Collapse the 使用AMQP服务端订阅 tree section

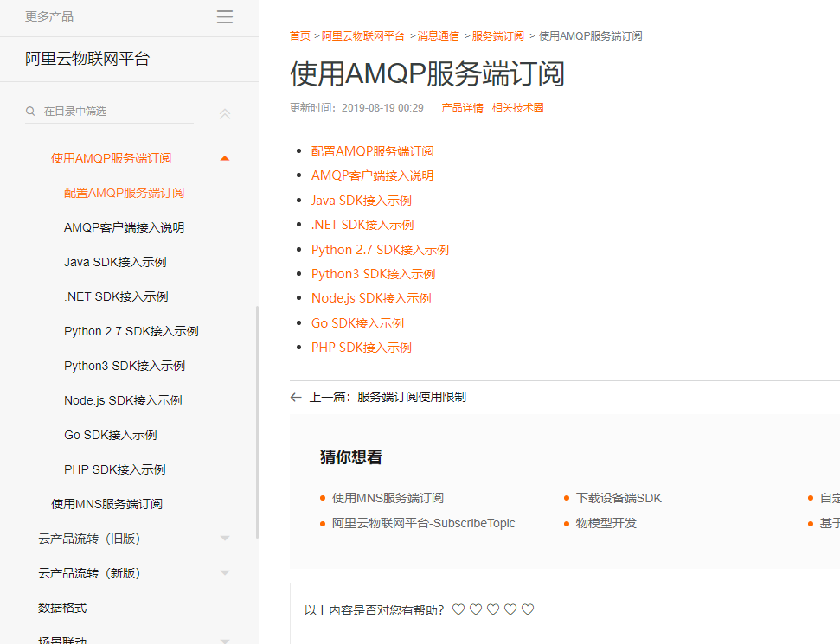(225, 158)
